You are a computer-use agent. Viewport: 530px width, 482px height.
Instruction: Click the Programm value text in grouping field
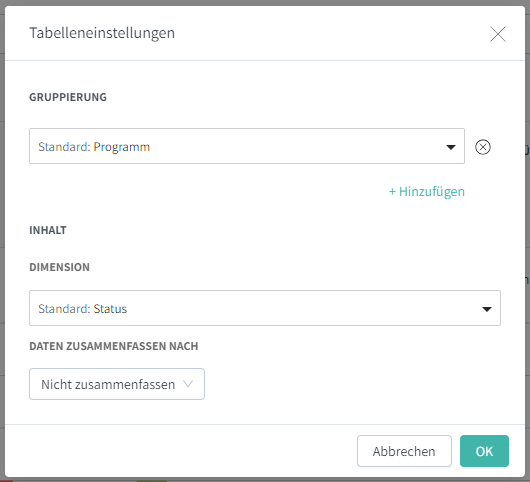[x=122, y=147]
